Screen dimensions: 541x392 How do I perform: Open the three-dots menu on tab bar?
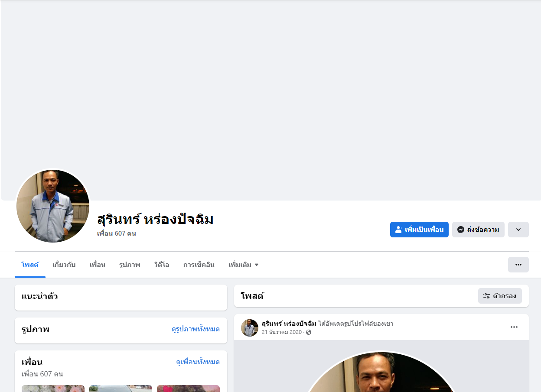click(x=518, y=265)
